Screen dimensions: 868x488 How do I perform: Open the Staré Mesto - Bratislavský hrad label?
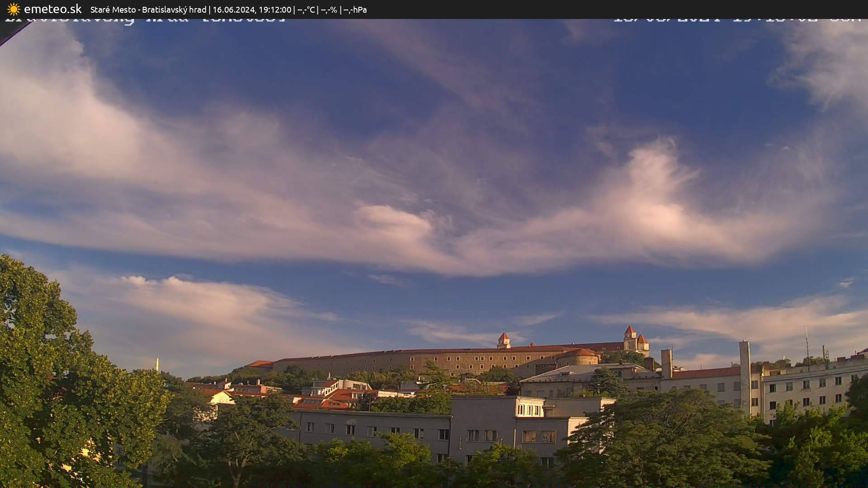click(x=149, y=9)
